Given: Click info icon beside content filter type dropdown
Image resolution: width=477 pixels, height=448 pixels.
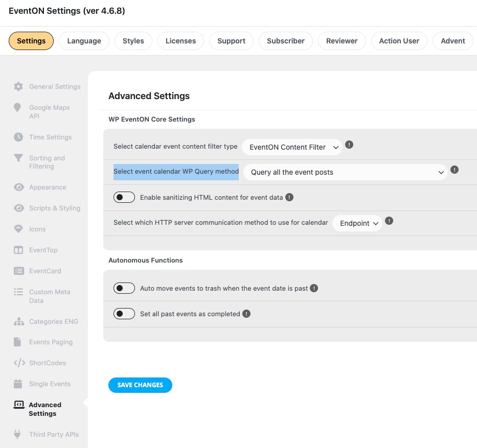Looking at the screenshot, I should pos(349,145).
